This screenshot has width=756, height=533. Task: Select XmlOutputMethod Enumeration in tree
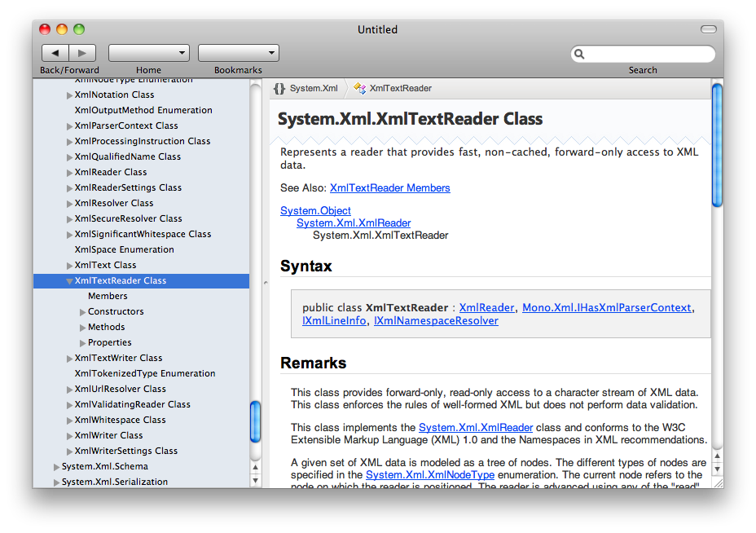tap(143, 110)
